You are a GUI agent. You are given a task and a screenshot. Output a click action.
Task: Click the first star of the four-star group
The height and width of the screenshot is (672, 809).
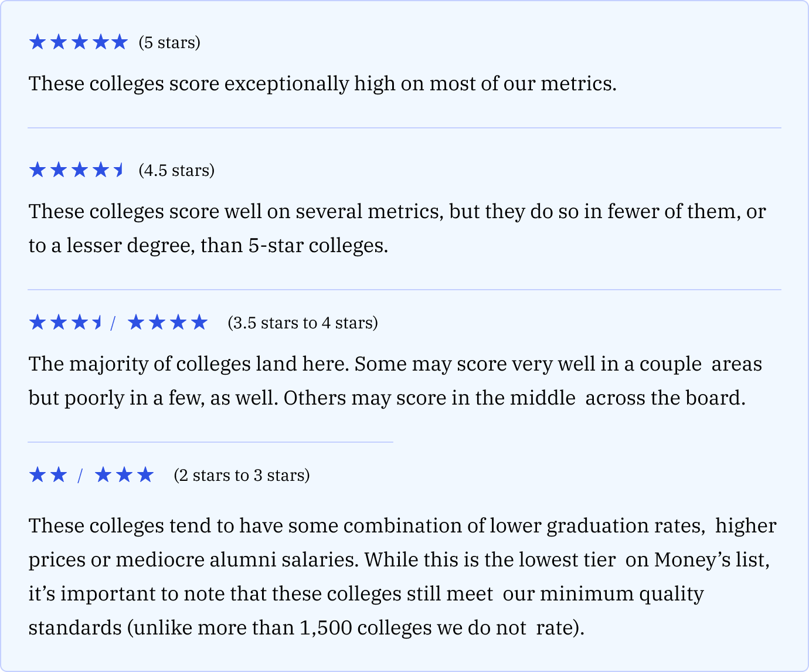point(135,323)
